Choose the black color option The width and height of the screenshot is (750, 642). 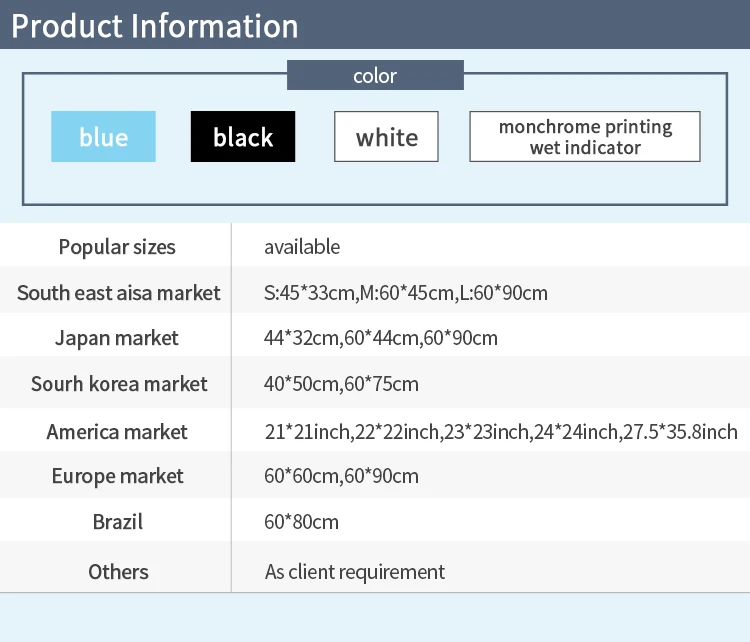click(243, 137)
